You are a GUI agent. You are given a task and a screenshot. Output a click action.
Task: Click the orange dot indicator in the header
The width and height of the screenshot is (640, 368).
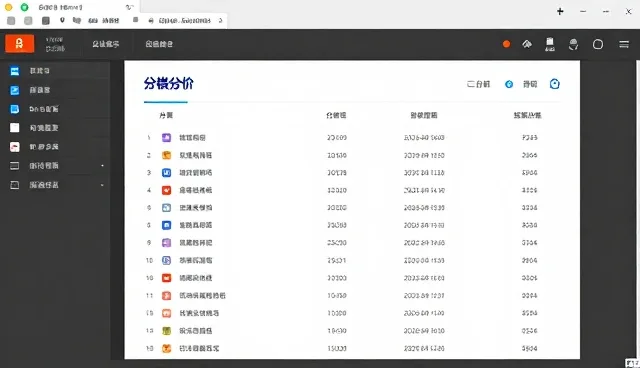pos(506,44)
